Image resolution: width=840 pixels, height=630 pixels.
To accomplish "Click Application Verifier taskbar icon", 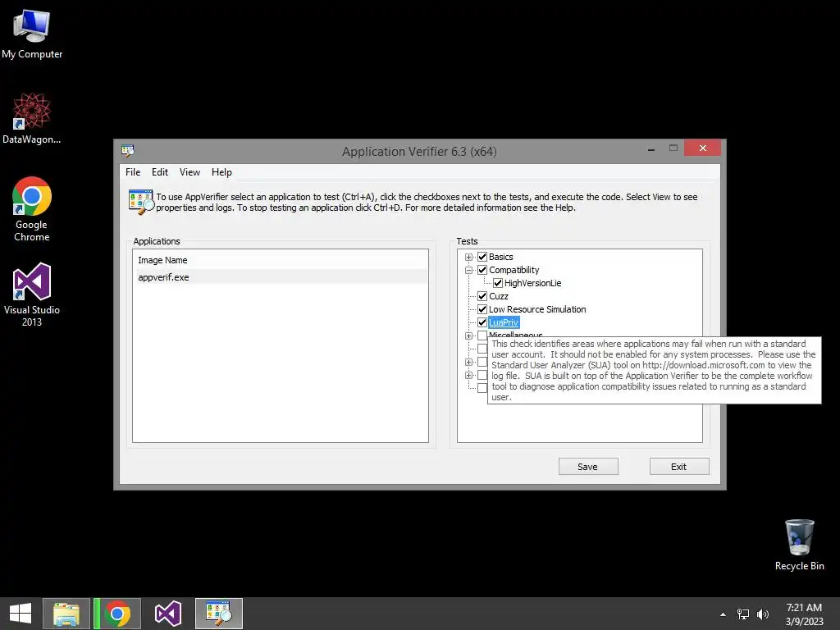I will 219,614.
